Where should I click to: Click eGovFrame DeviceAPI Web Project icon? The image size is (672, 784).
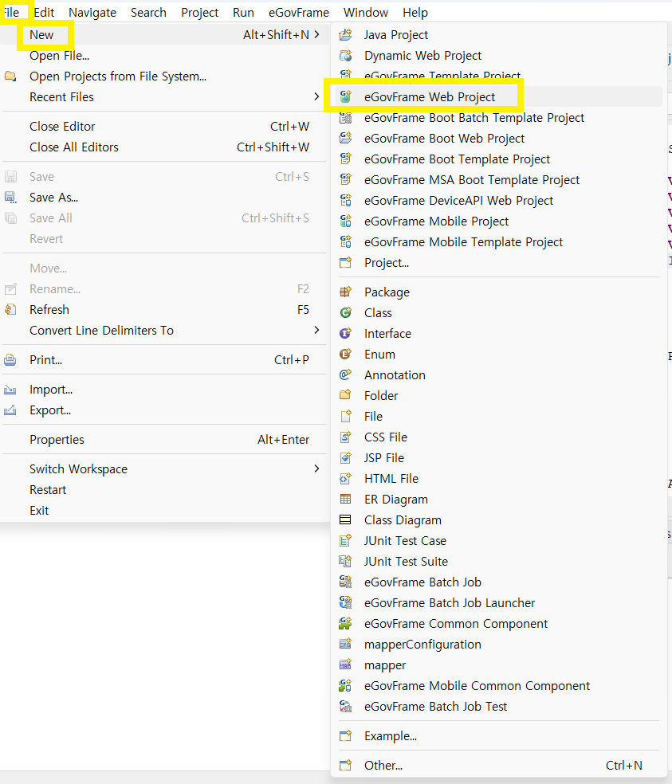tap(345, 201)
